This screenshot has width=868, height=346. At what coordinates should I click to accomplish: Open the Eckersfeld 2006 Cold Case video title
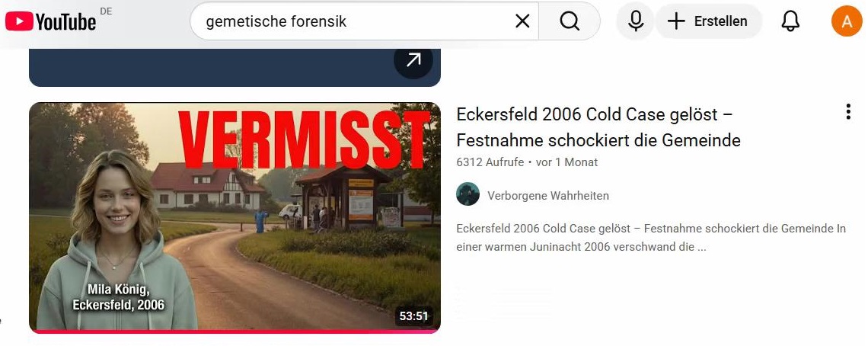tap(598, 127)
